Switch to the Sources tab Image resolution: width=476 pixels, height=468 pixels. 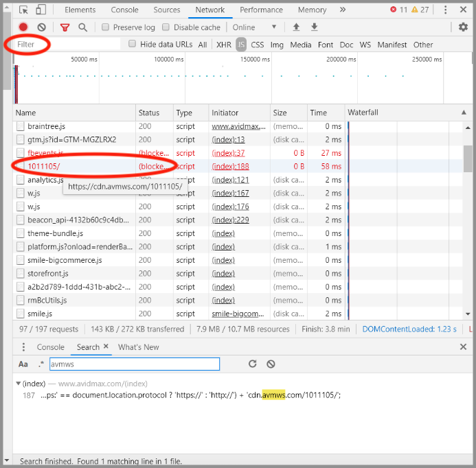tap(167, 10)
